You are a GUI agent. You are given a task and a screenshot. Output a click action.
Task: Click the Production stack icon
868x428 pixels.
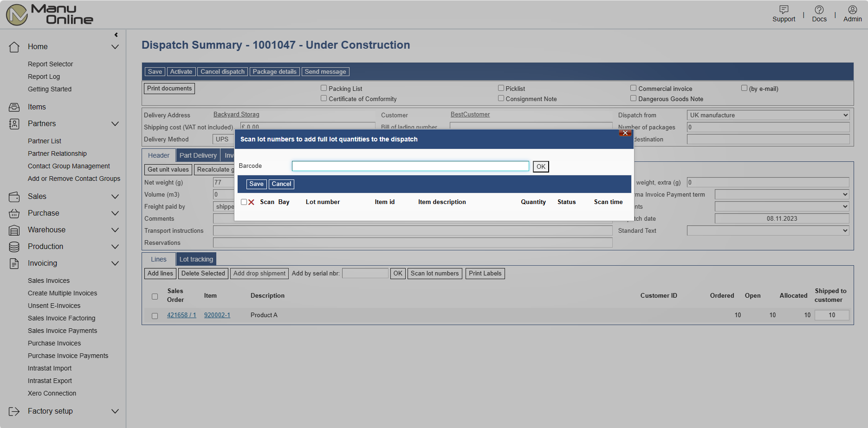coord(14,247)
